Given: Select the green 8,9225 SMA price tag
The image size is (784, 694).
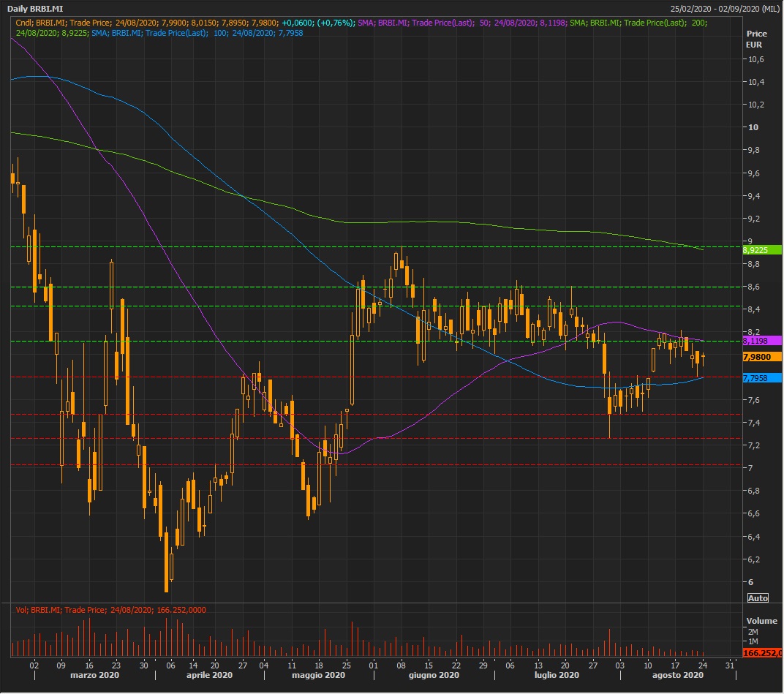Looking at the screenshot, I should coord(761,250).
